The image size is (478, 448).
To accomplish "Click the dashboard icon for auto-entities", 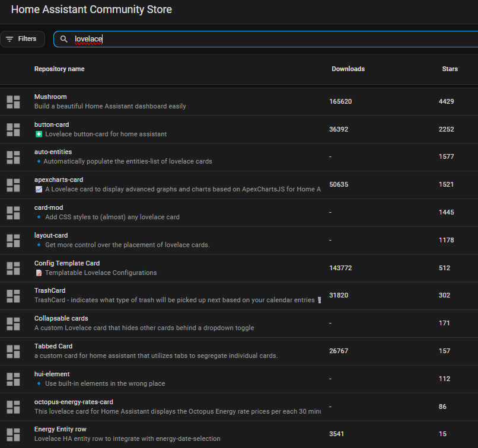I will [x=13, y=157].
